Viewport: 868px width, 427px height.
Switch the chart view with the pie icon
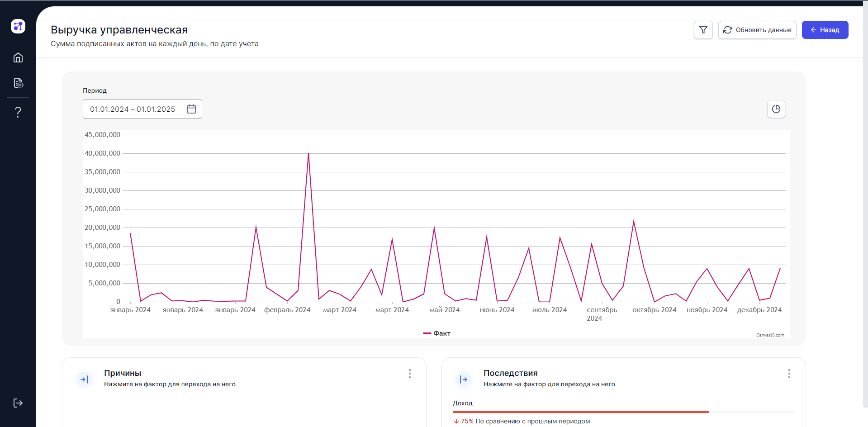[776, 109]
